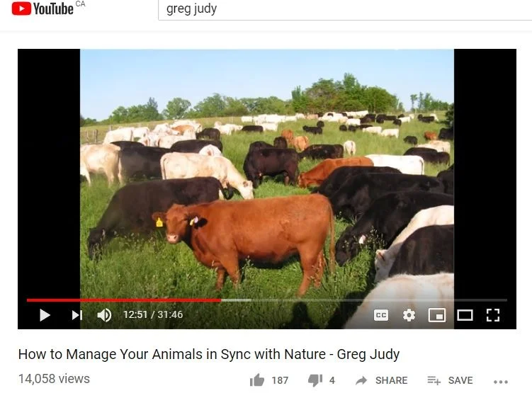Play the video with the play button
Screen dimensions: 532x393
click(45, 315)
